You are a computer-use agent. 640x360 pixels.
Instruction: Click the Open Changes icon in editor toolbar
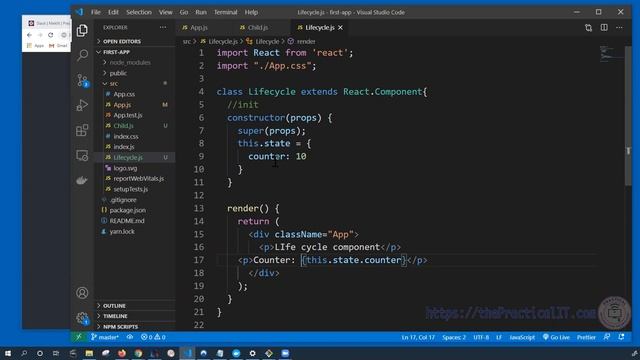click(x=588, y=28)
